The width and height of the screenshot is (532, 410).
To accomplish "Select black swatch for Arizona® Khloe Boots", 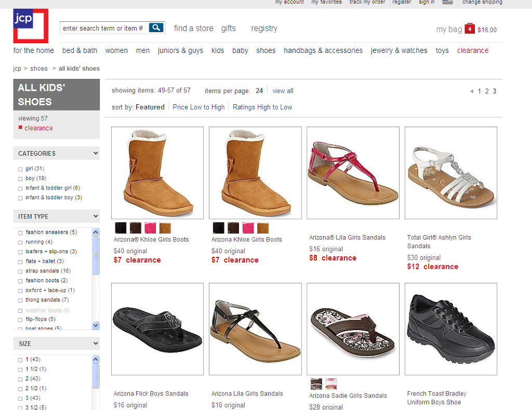I will (x=121, y=228).
